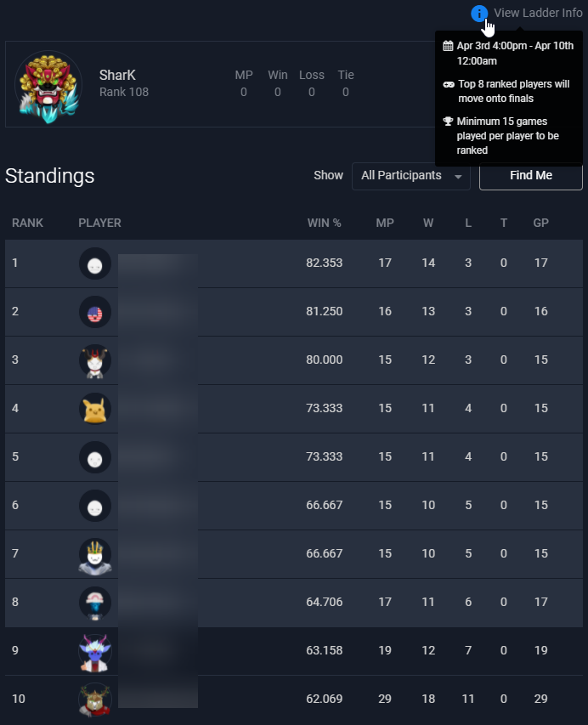Click the RANK column header
This screenshot has height=725, width=588.
pos(27,223)
